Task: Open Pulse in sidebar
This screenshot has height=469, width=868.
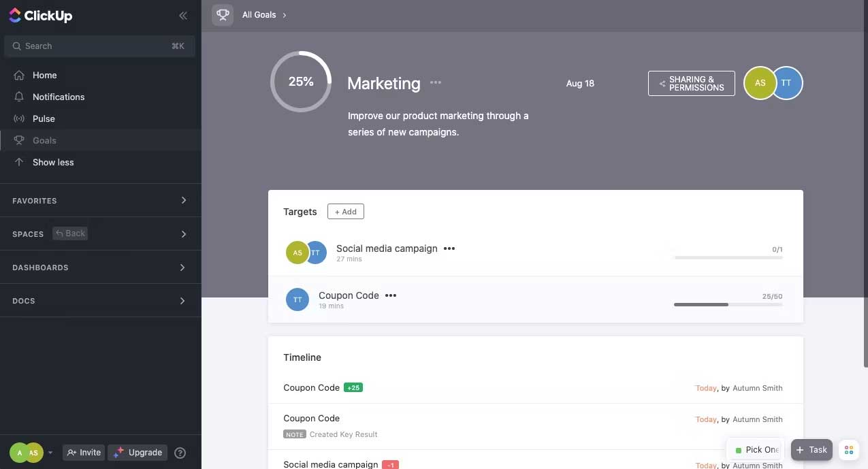Action: tap(44, 118)
